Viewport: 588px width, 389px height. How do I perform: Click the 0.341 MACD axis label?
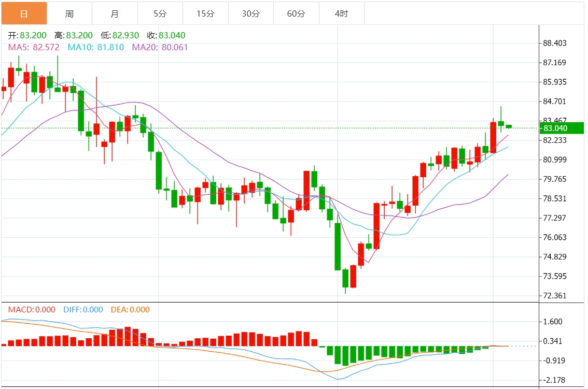coord(553,341)
